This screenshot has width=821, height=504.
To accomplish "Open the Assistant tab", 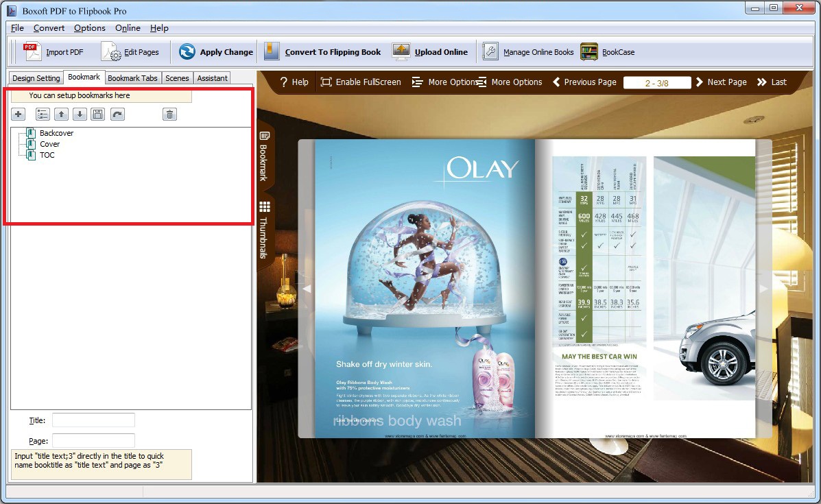I will (x=212, y=78).
